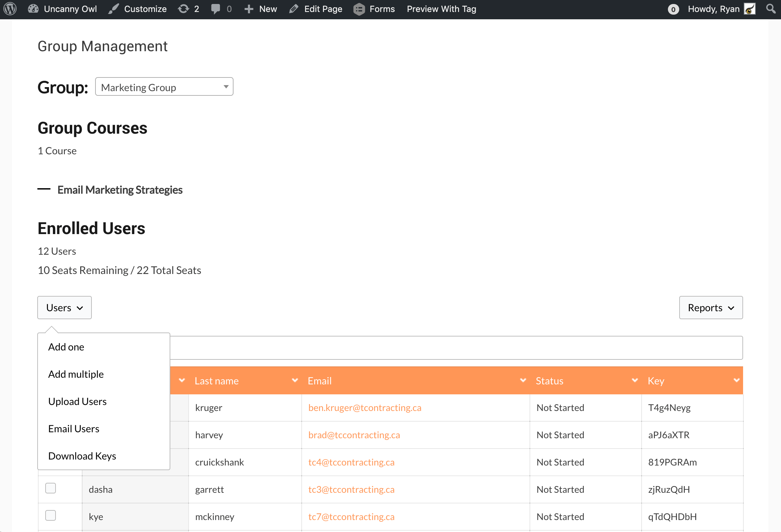Open the Forms icon in admin bar
This screenshot has height=532, width=781.
pyautogui.click(x=359, y=9)
